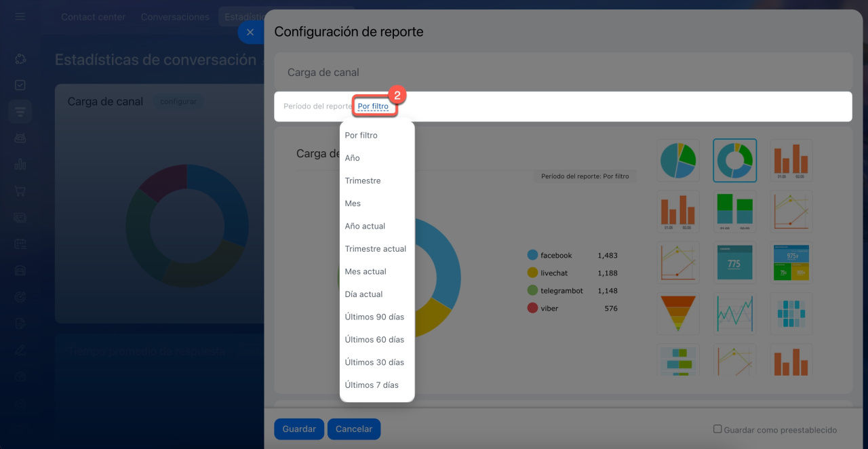This screenshot has width=868, height=449.
Task: Open the Tasks checkmark icon in sidebar
Action: point(20,85)
